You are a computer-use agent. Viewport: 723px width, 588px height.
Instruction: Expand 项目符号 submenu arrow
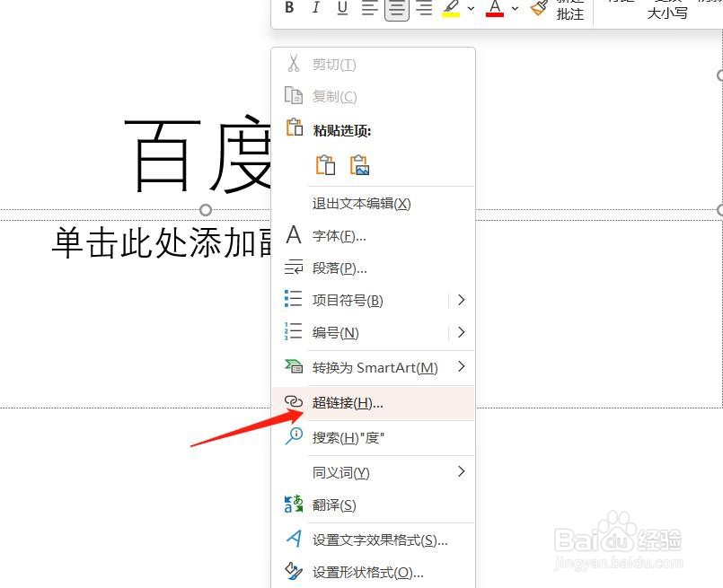462,301
